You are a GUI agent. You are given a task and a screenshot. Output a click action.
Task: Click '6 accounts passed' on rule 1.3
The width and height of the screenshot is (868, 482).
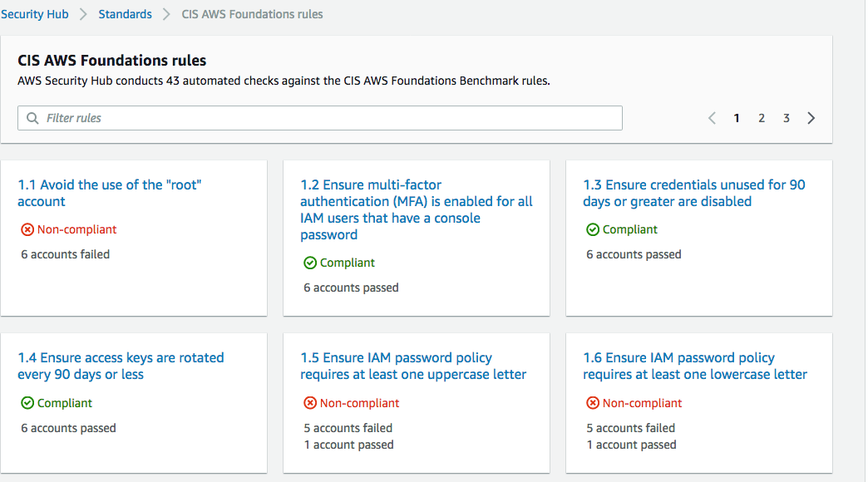click(x=634, y=254)
